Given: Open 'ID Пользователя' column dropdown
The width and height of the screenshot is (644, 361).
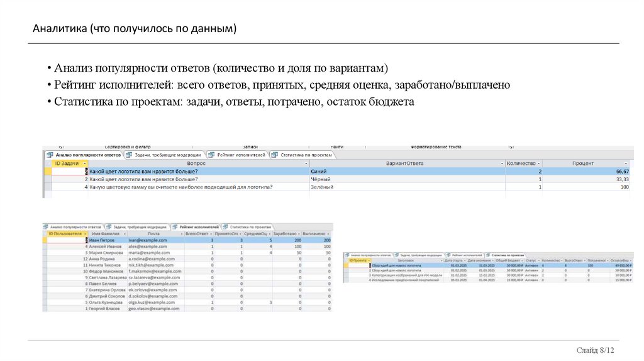Looking at the screenshot, I should [x=85, y=234].
